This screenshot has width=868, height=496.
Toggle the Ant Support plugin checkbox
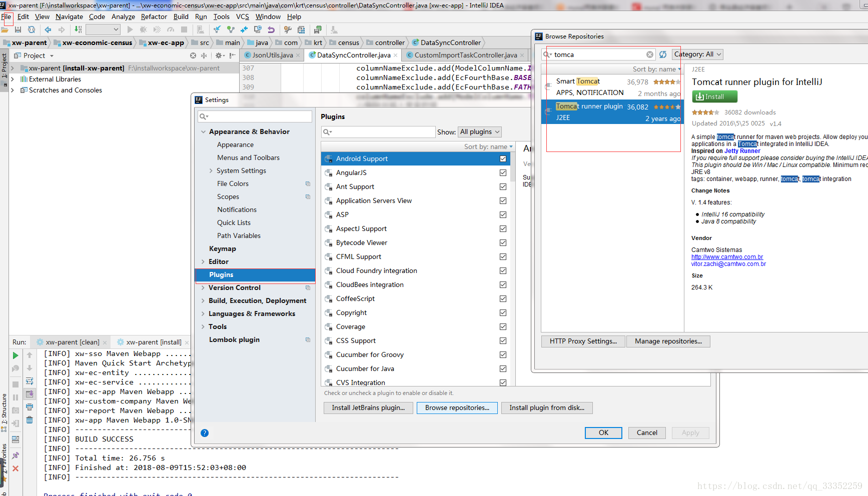coord(503,186)
